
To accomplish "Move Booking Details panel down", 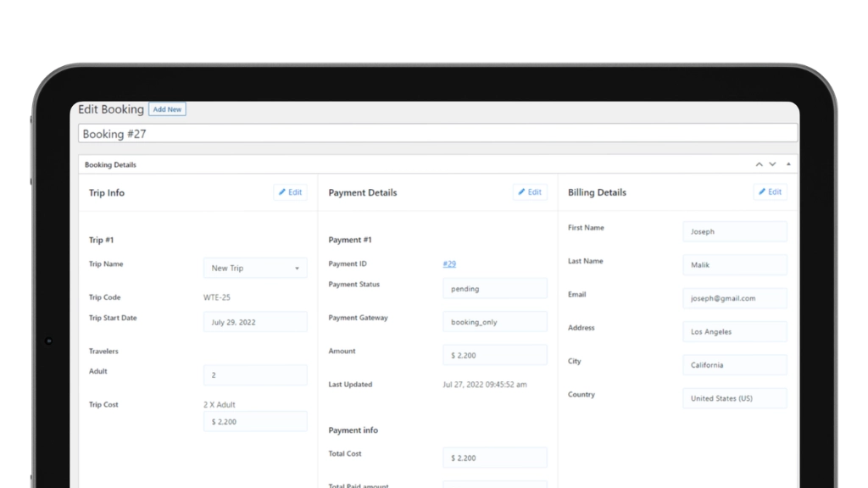I will [772, 164].
